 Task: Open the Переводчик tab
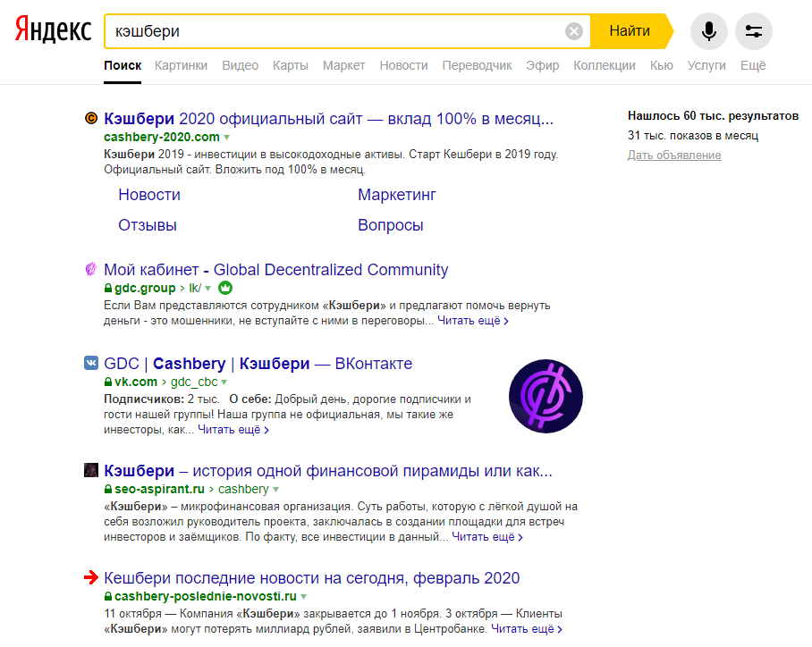[x=477, y=66]
